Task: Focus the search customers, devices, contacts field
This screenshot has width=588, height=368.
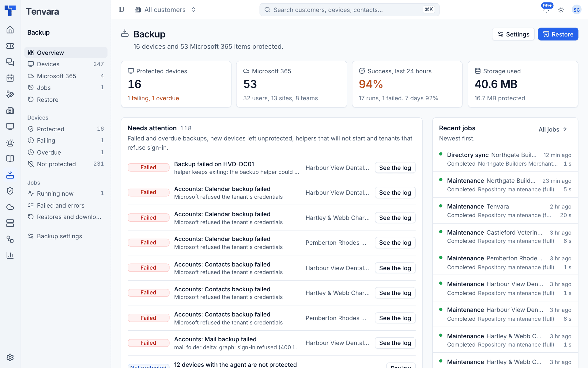Action: click(x=349, y=10)
